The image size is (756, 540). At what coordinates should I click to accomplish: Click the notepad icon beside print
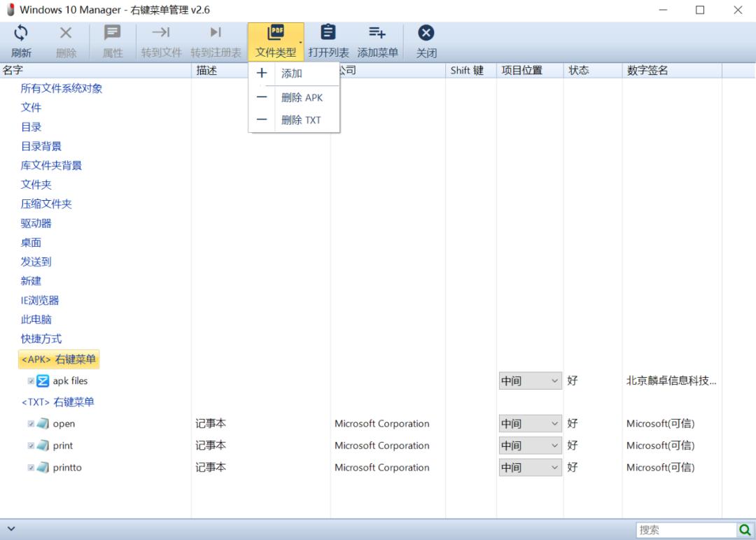tap(43, 445)
